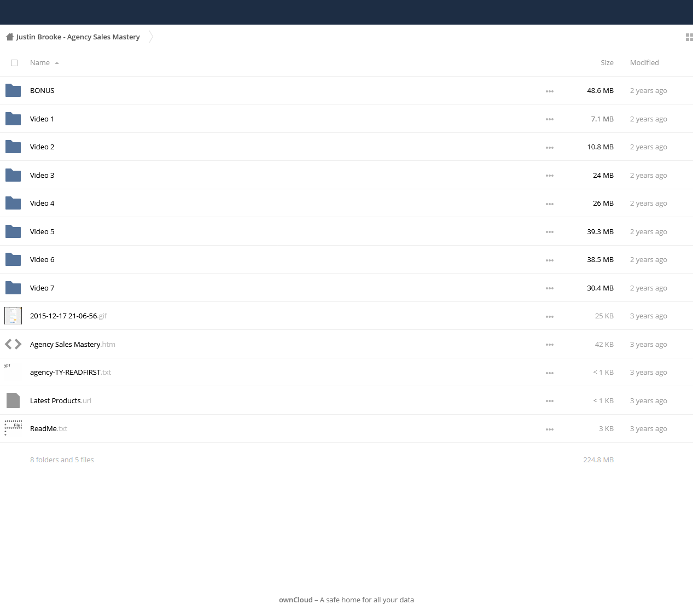This screenshot has width=693, height=616.
Task: Open the Video 3 folder icon
Action: [x=13, y=175]
